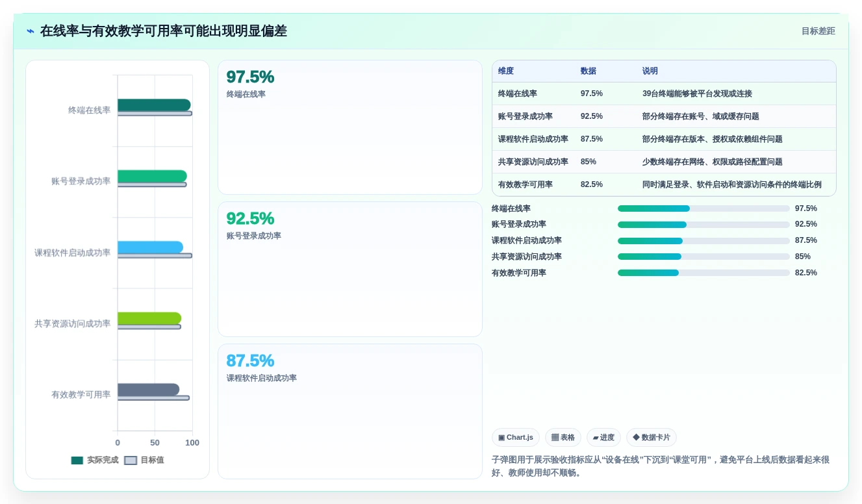Click the 终端在线率 actual bar in chart
This screenshot has width=862, height=504.
pyautogui.click(x=154, y=105)
